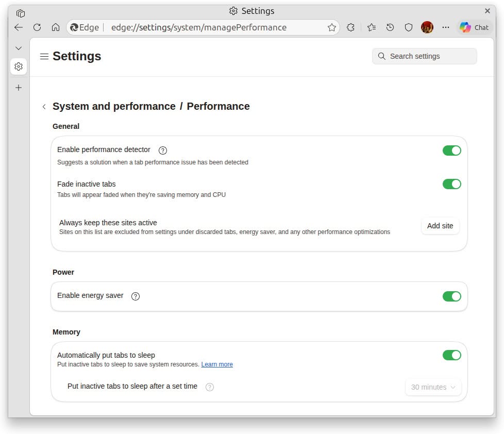Open Copilot Chat button
The height and width of the screenshot is (434, 504).
(x=474, y=27)
